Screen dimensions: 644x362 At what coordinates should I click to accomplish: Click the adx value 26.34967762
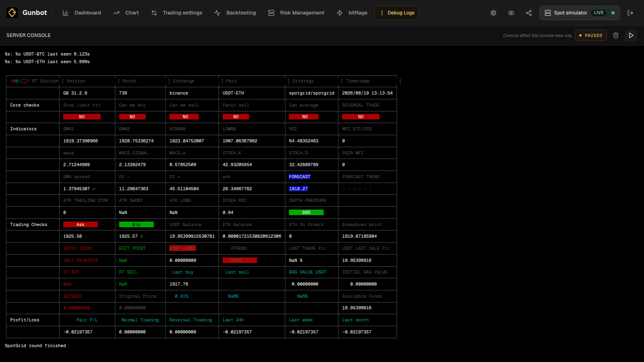(237, 189)
